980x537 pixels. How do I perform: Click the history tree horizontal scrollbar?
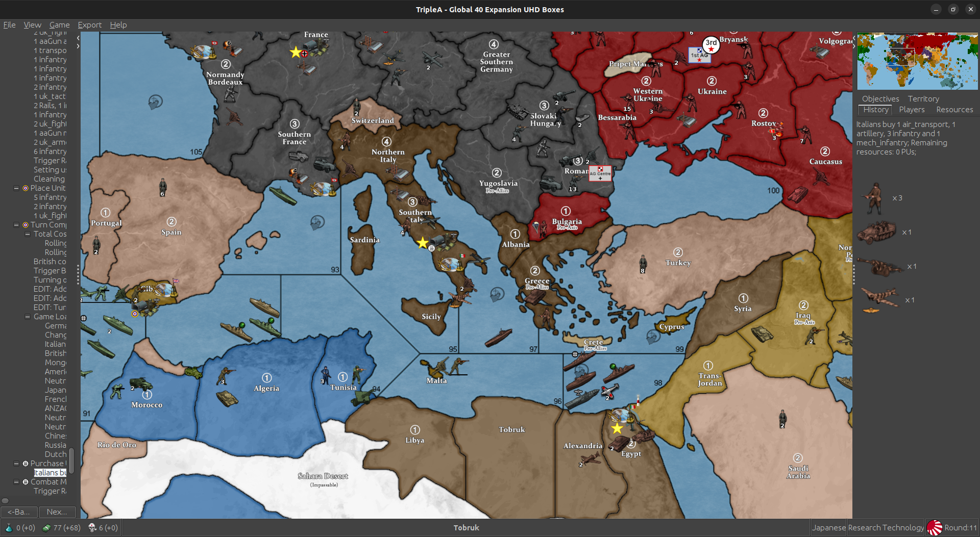click(x=5, y=501)
